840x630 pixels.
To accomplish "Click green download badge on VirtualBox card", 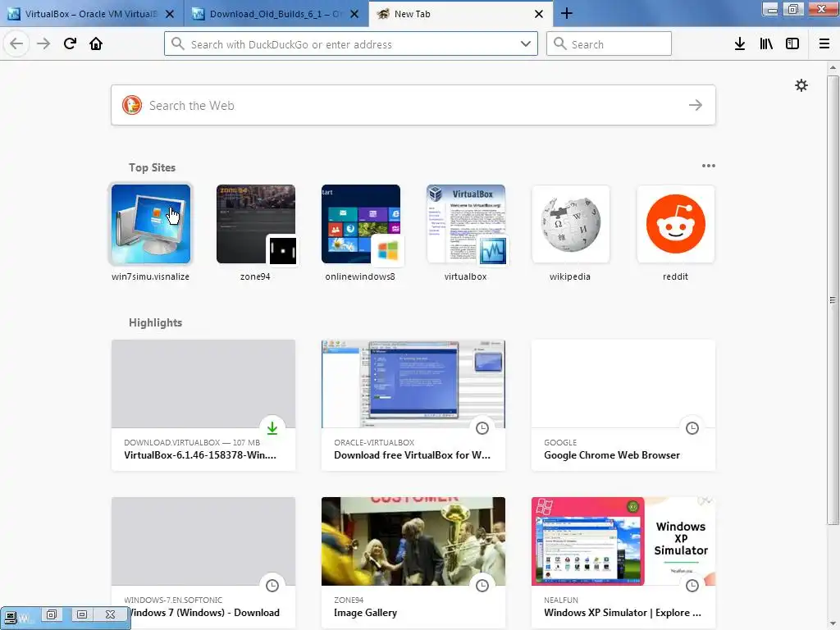I will click(x=272, y=428).
